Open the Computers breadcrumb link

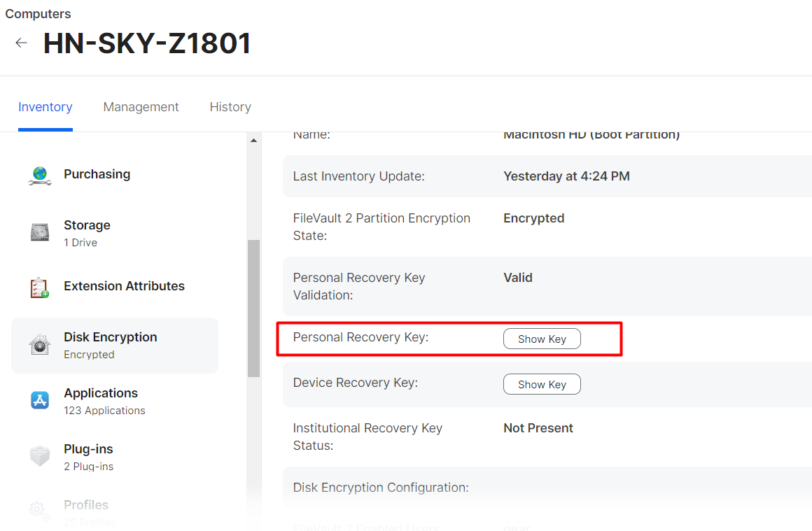[x=38, y=14]
